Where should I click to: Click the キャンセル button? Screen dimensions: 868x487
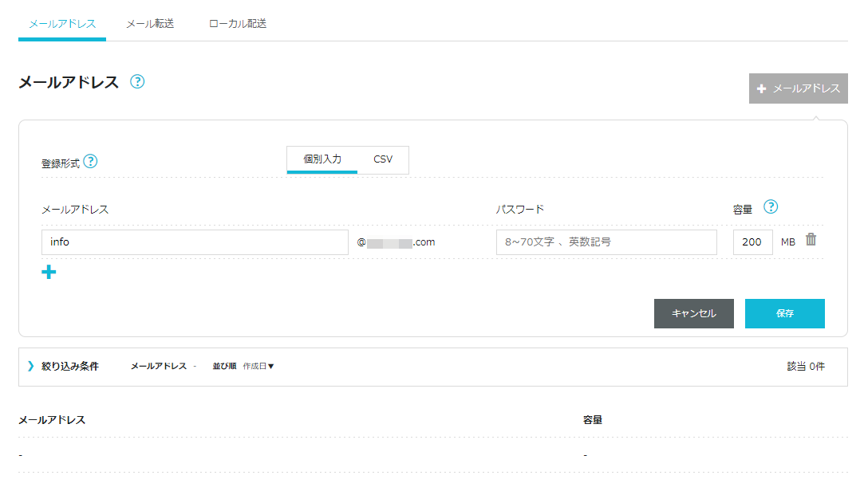click(693, 313)
